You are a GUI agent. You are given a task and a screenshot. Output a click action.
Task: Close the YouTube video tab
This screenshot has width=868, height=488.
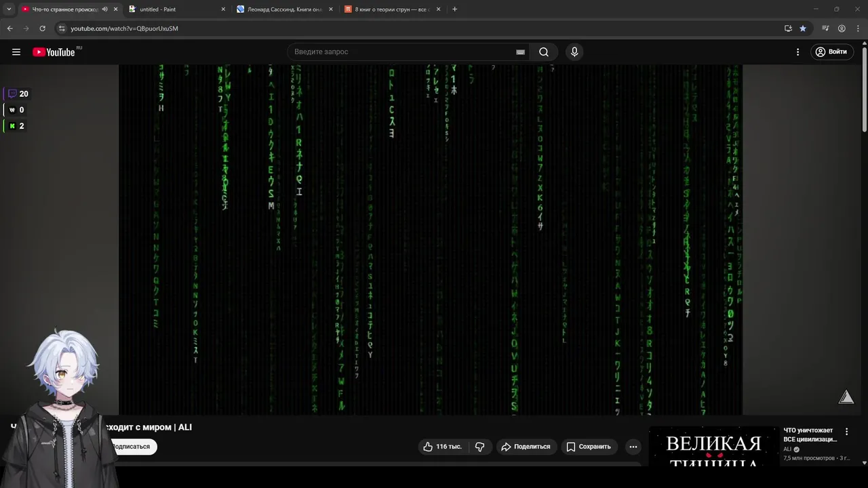[x=115, y=9]
